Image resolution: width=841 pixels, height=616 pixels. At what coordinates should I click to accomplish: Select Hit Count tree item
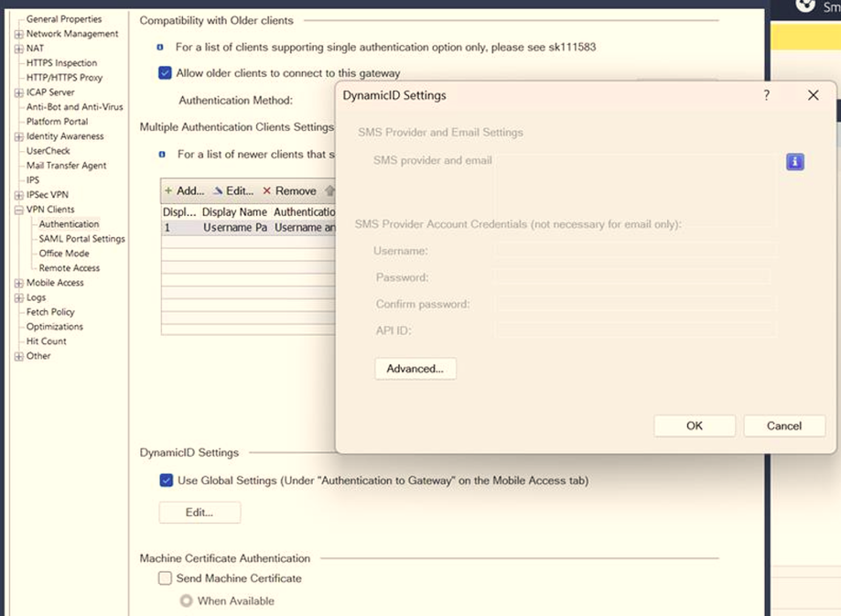46,341
